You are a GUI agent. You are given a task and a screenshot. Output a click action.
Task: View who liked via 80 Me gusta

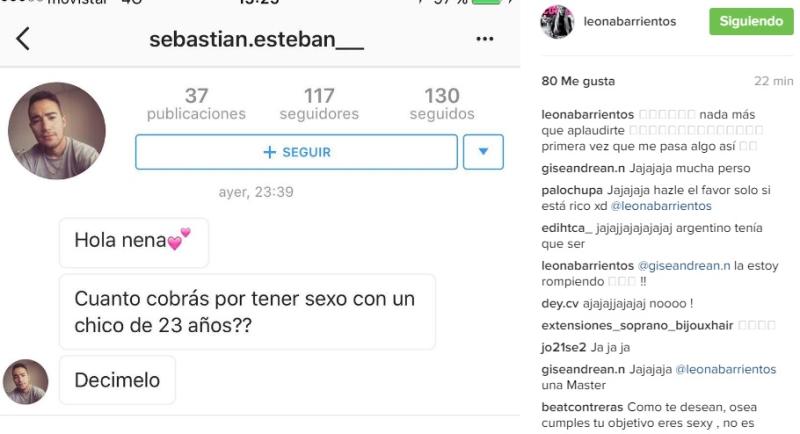pyautogui.click(x=578, y=81)
